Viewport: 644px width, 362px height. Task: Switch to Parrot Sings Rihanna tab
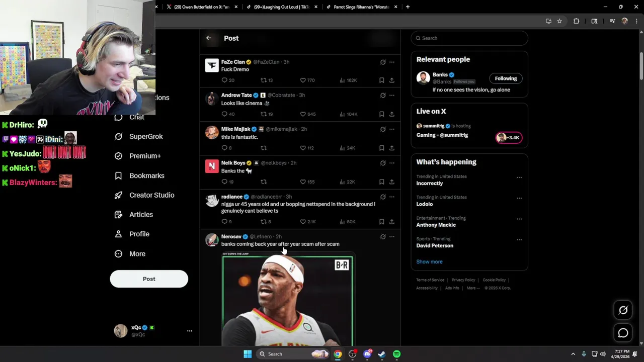362,7
